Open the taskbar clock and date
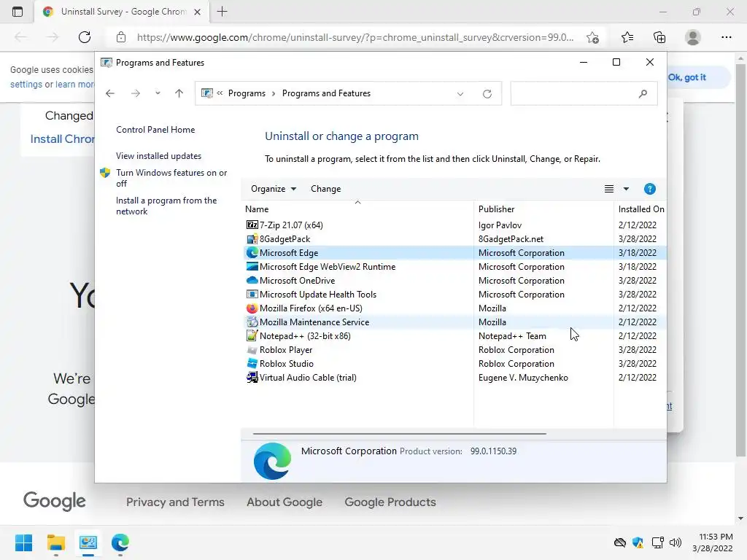The height and width of the screenshot is (560, 747). click(712, 542)
